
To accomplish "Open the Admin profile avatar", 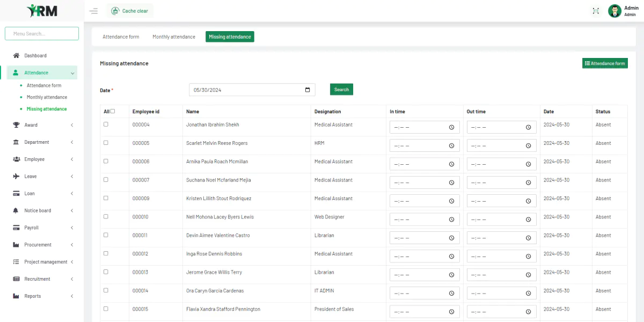I will click(614, 11).
